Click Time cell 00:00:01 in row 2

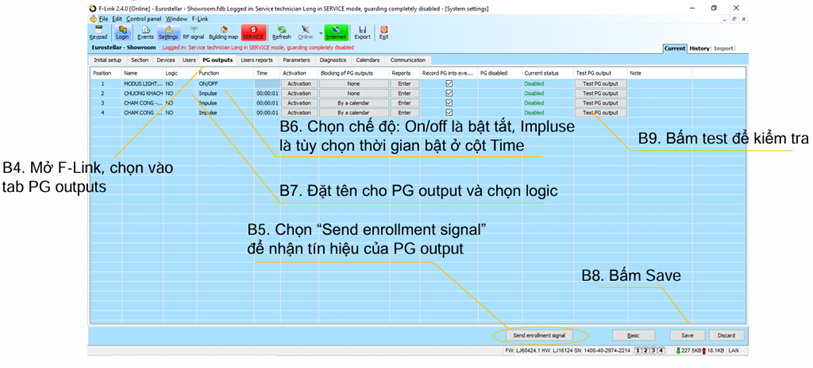[x=267, y=93]
